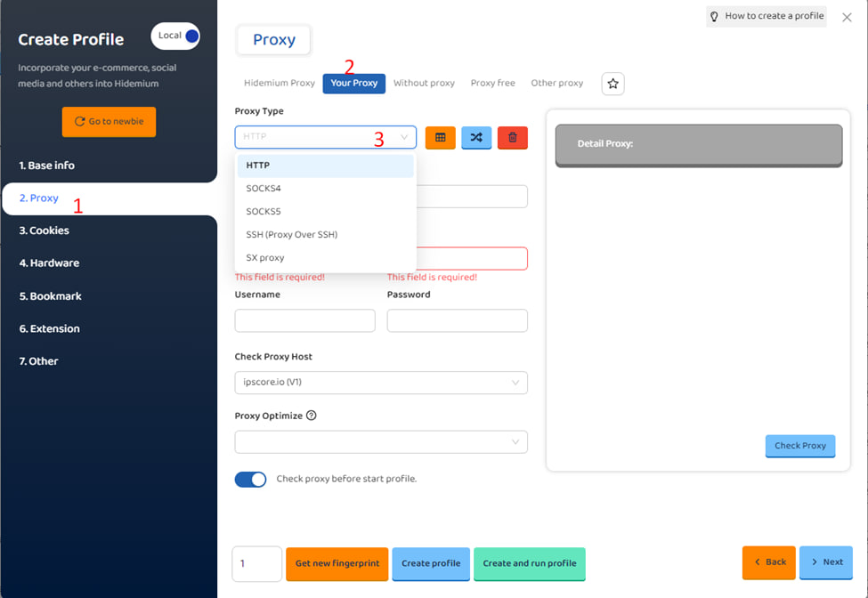Go to the 4. Hardware section
Image resolution: width=868 pixels, height=598 pixels.
(x=49, y=263)
